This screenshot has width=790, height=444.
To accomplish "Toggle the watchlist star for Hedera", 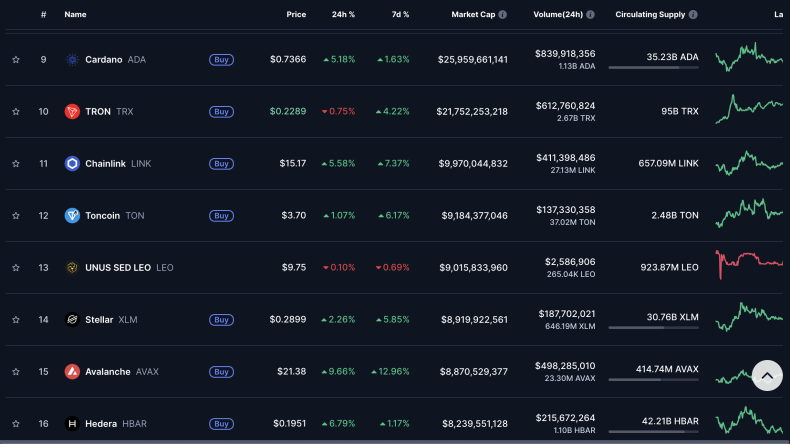I will coord(16,423).
